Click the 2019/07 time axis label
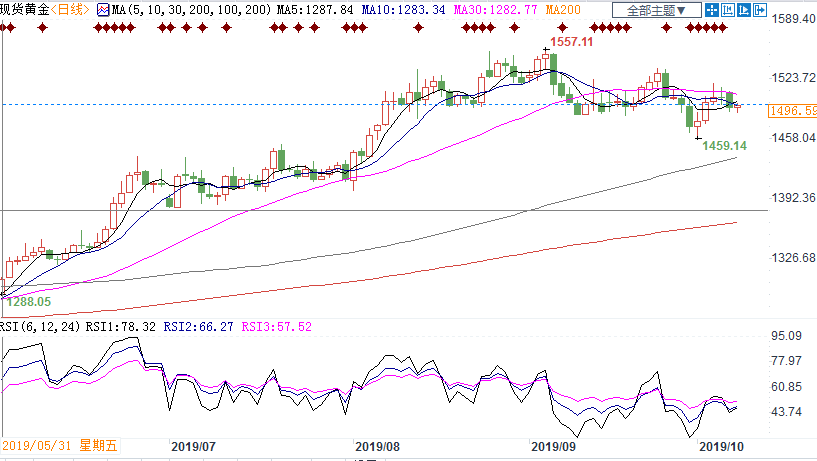Image resolution: width=817 pixels, height=461 pixels. point(193,447)
